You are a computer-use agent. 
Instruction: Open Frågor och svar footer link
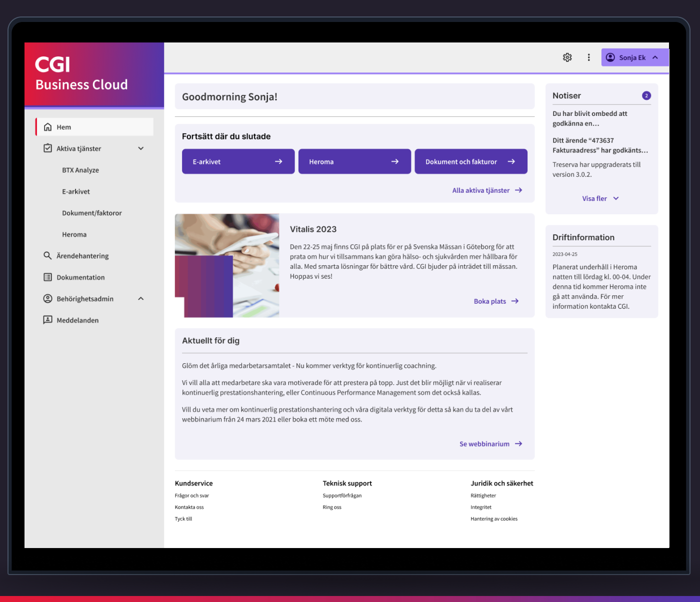[x=192, y=496]
